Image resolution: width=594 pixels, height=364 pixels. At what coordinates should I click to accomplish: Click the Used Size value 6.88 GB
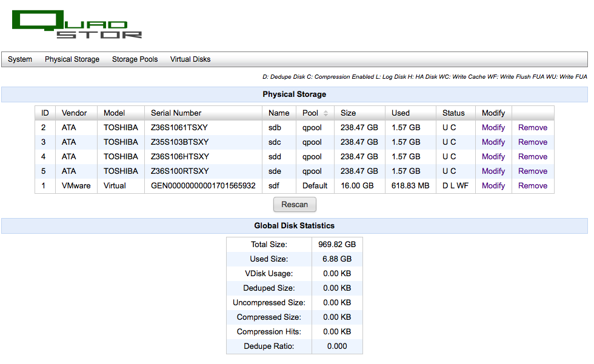[x=337, y=259]
